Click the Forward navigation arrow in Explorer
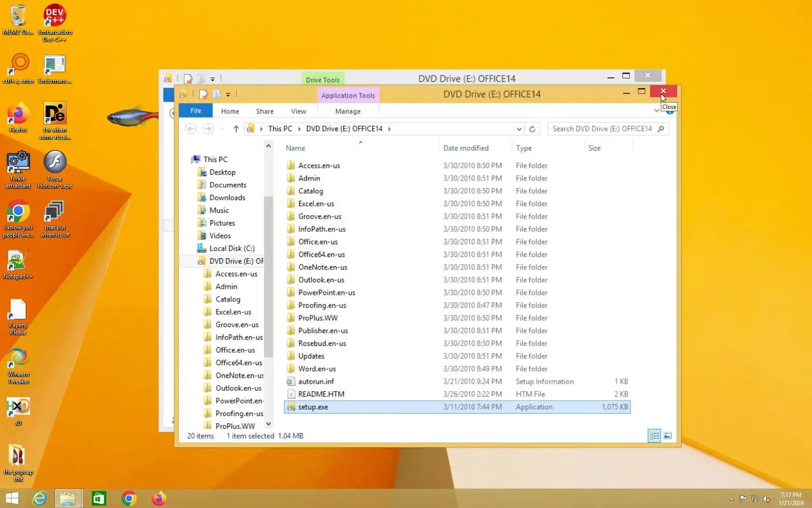Screen dimensions: 812x508 (x=208, y=129)
